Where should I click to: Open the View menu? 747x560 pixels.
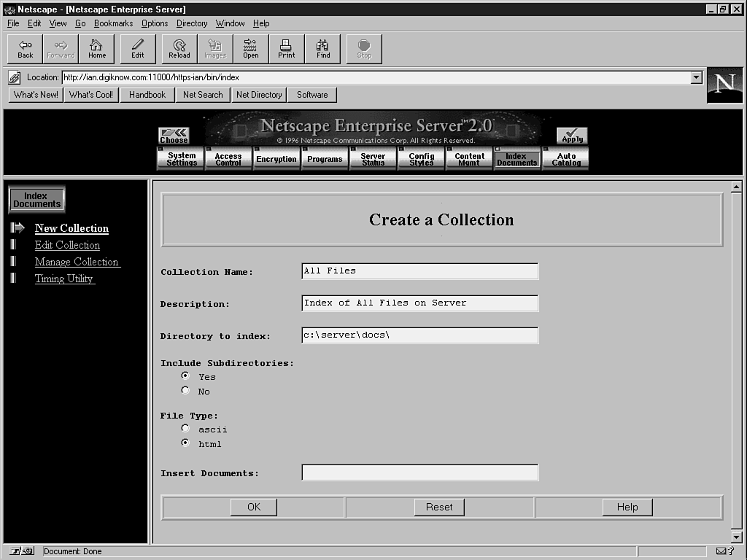58,23
